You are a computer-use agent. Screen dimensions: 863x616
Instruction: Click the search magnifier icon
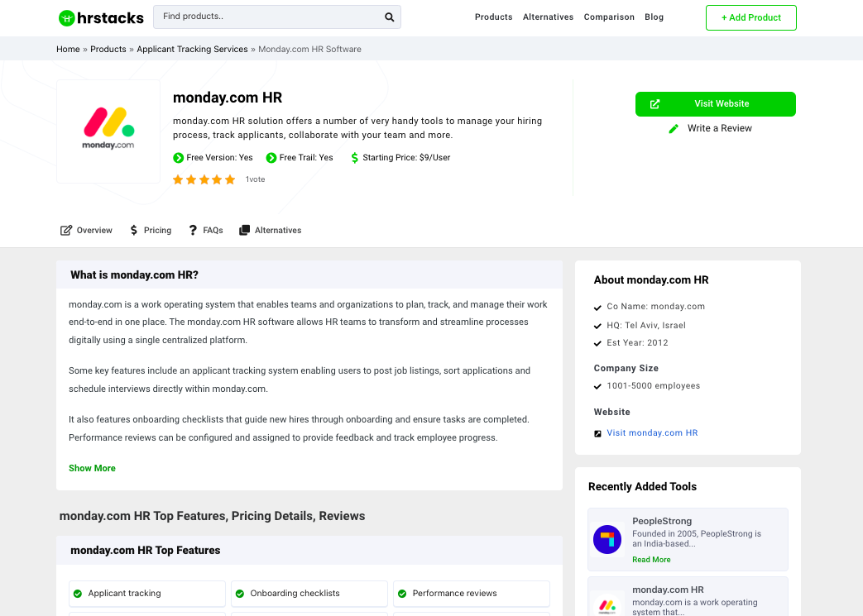coord(389,17)
